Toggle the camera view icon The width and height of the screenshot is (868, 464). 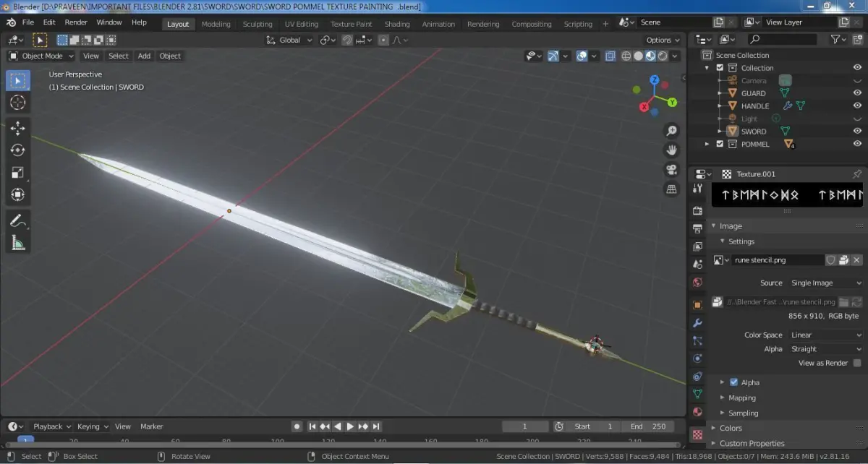672,170
